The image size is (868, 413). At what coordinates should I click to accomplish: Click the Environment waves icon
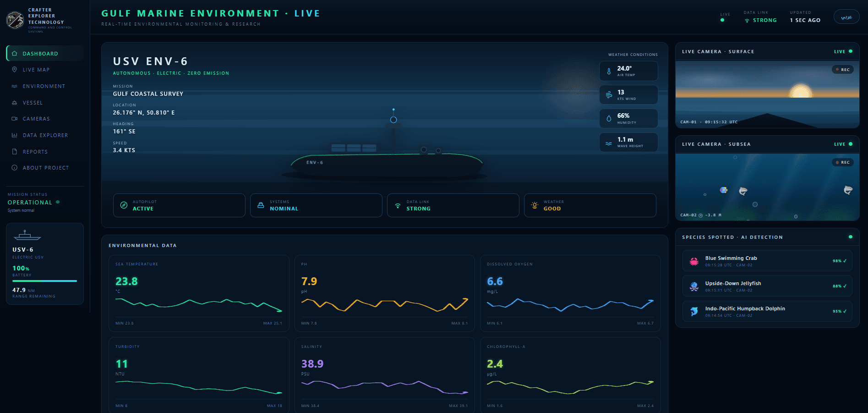click(15, 86)
